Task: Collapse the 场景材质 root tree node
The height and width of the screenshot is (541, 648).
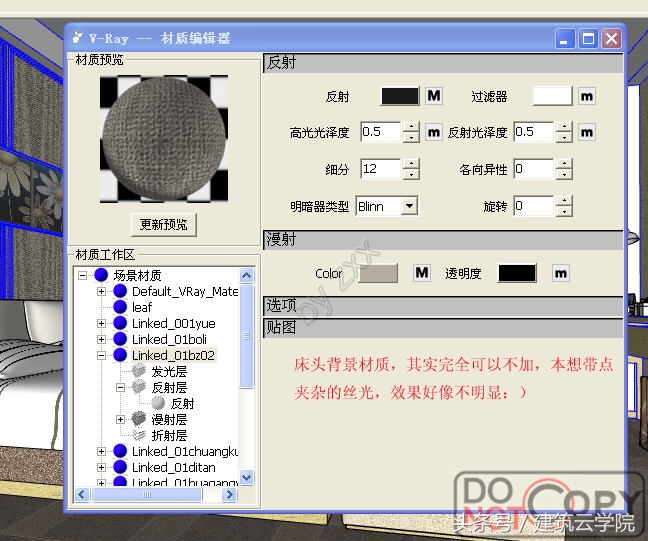Action: [x=83, y=275]
